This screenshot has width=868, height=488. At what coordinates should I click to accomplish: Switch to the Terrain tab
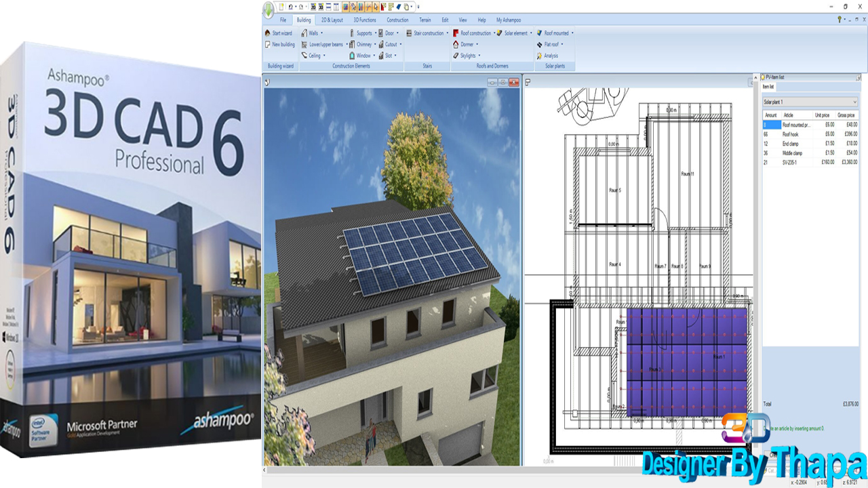[425, 20]
